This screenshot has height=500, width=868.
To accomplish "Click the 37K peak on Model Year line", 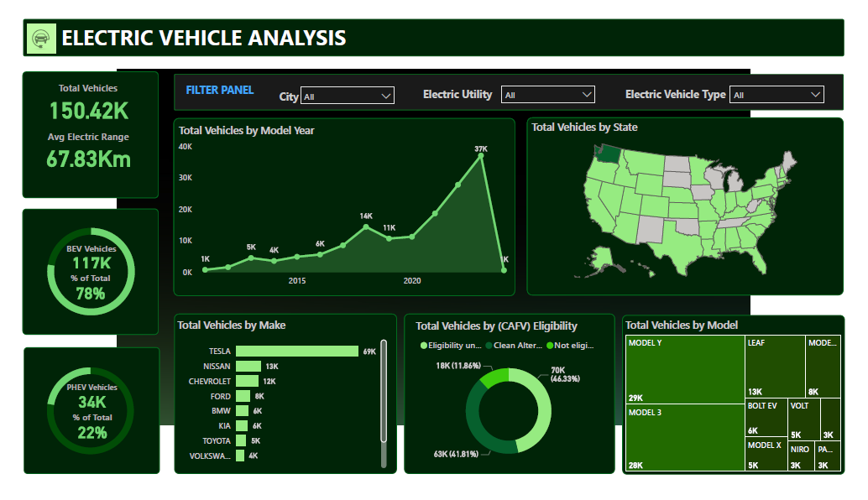I will point(479,154).
